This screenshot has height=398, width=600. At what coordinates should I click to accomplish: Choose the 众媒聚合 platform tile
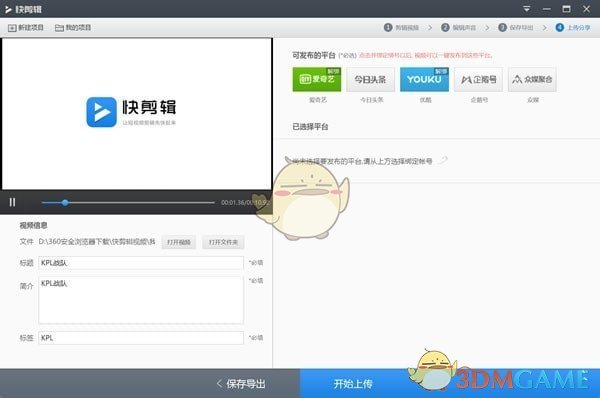click(532, 80)
